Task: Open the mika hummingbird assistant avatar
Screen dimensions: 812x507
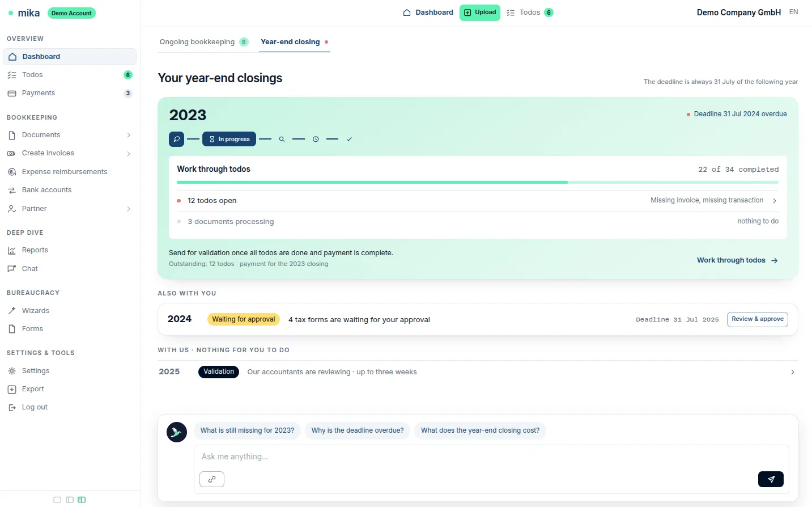Action: 177,432
